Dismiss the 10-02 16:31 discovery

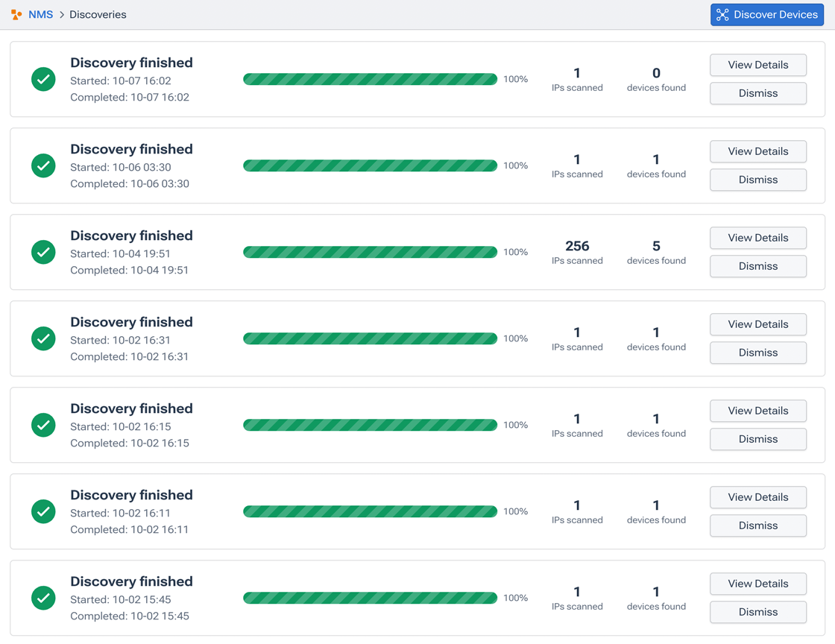coord(757,353)
